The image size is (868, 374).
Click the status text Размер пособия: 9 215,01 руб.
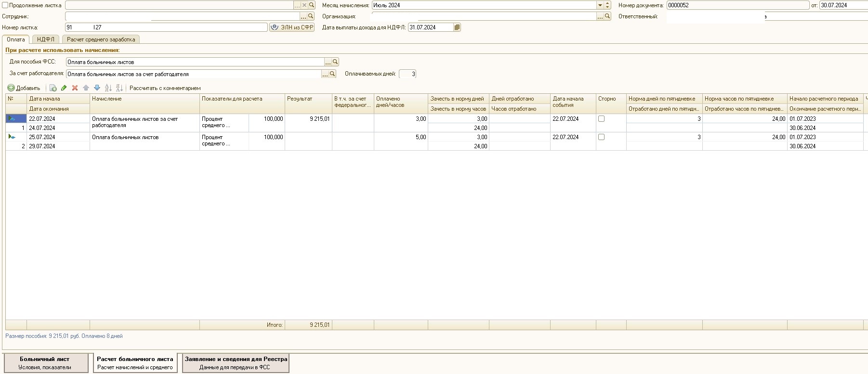(x=42, y=336)
